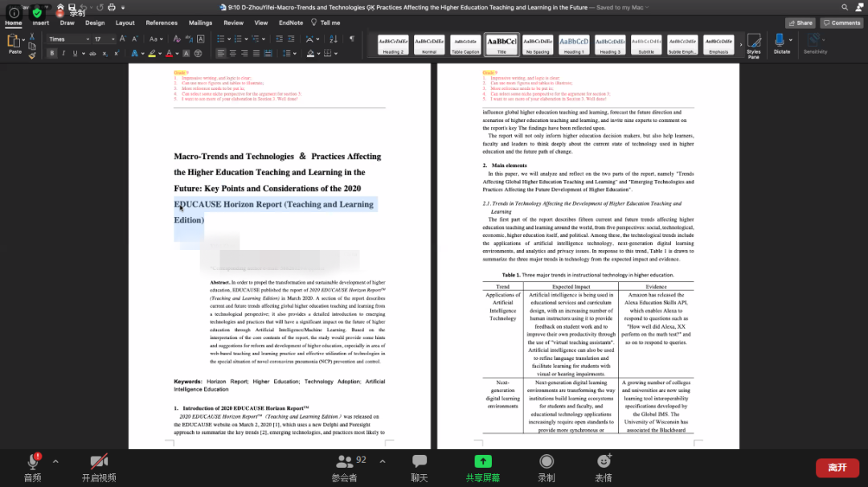
Task: Apply superscript formatting
Action: pyautogui.click(x=117, y=54)
